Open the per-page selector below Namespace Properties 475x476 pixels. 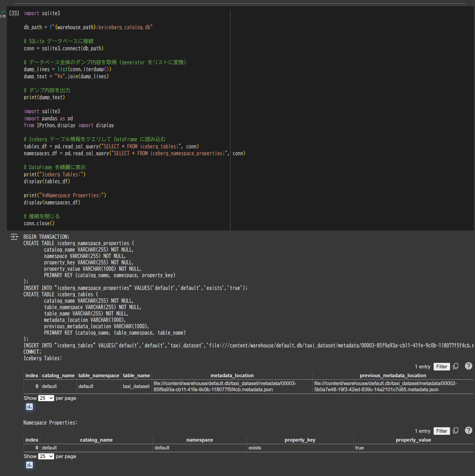pyautogui.click(x=46, y=456)
